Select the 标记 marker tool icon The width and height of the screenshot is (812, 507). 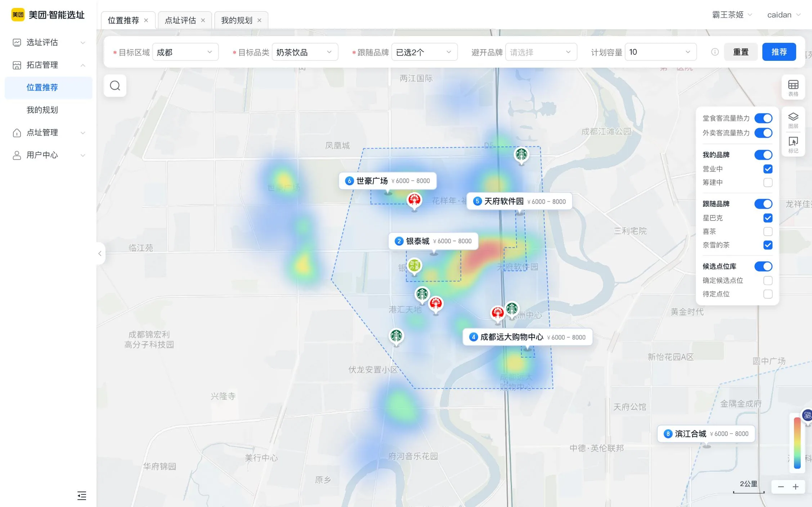pyautogui.click(x=793, y=145)
